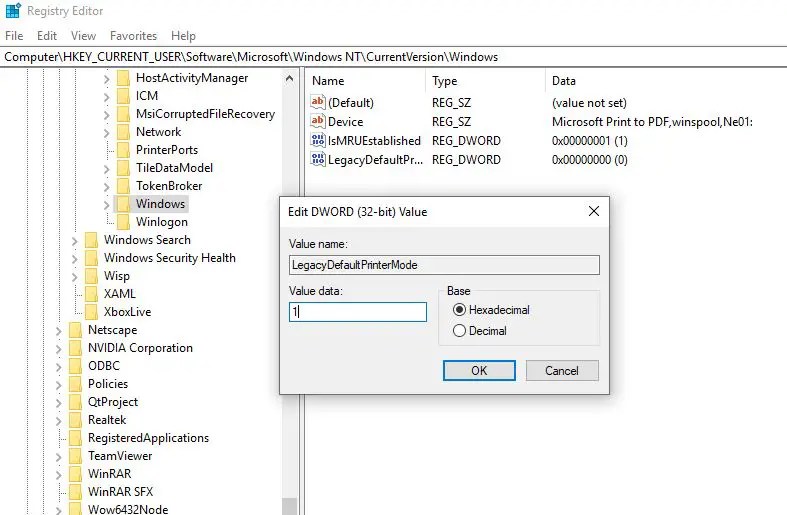This screenshot has width=787, height=515.
Task: Click the '0x00000001 (1)' data cell
Action: pos(590,141)
